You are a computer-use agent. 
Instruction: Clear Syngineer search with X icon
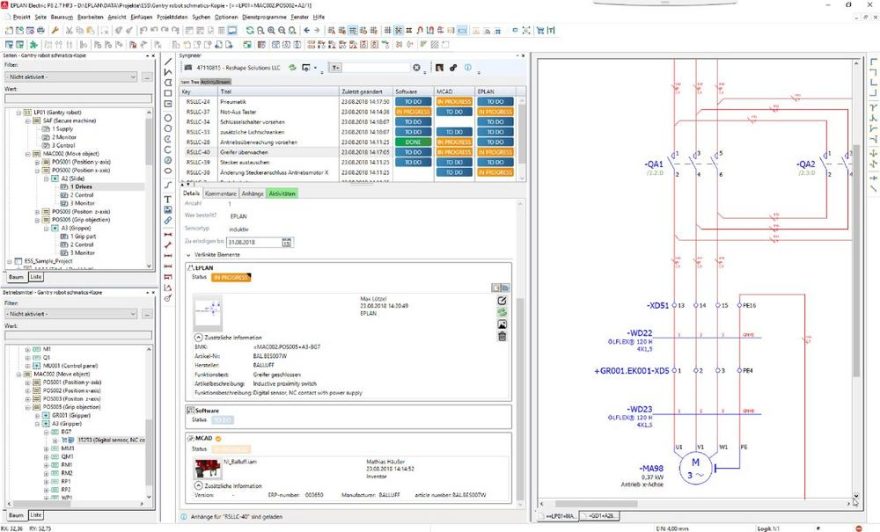(x=416, y=67)
